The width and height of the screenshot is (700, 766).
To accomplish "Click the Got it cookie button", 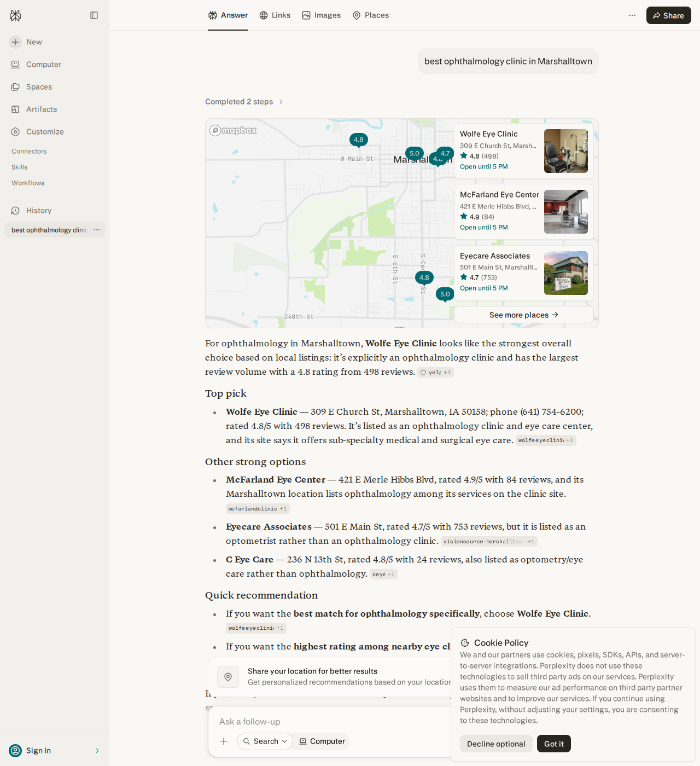I will coord(554,744).
